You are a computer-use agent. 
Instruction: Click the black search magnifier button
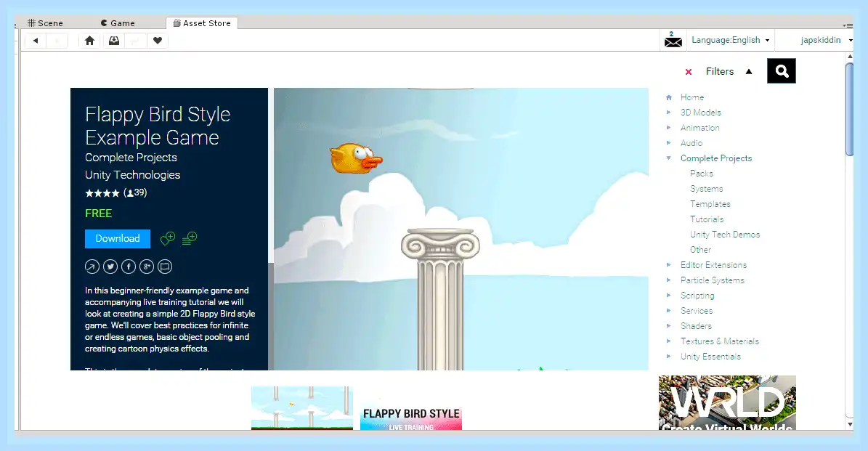pyautogui.click(x=781, y=71)
